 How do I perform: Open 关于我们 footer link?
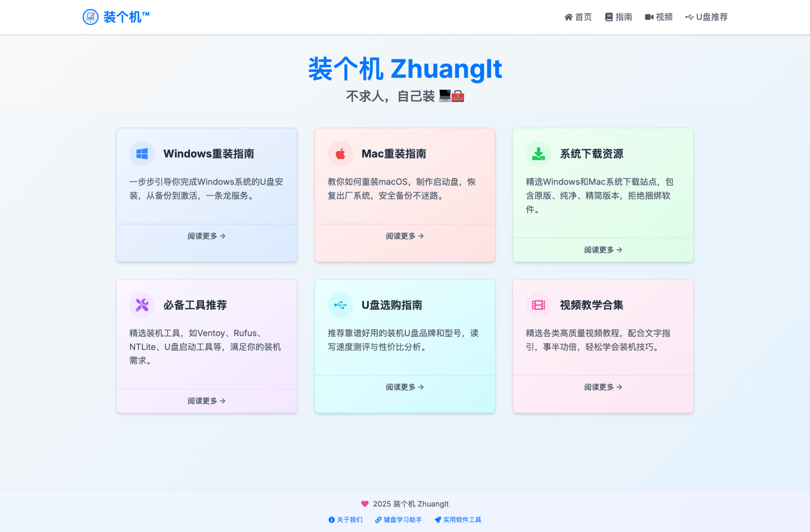pos(345,520)
